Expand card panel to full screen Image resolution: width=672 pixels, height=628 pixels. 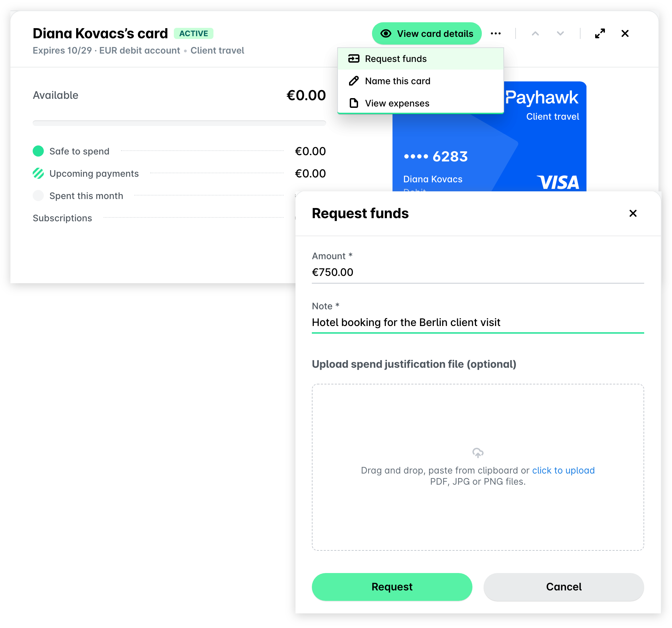[600, 34]
